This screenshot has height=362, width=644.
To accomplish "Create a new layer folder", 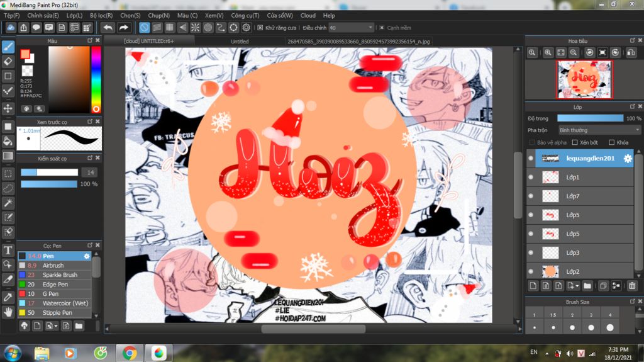I will [587, 285].
